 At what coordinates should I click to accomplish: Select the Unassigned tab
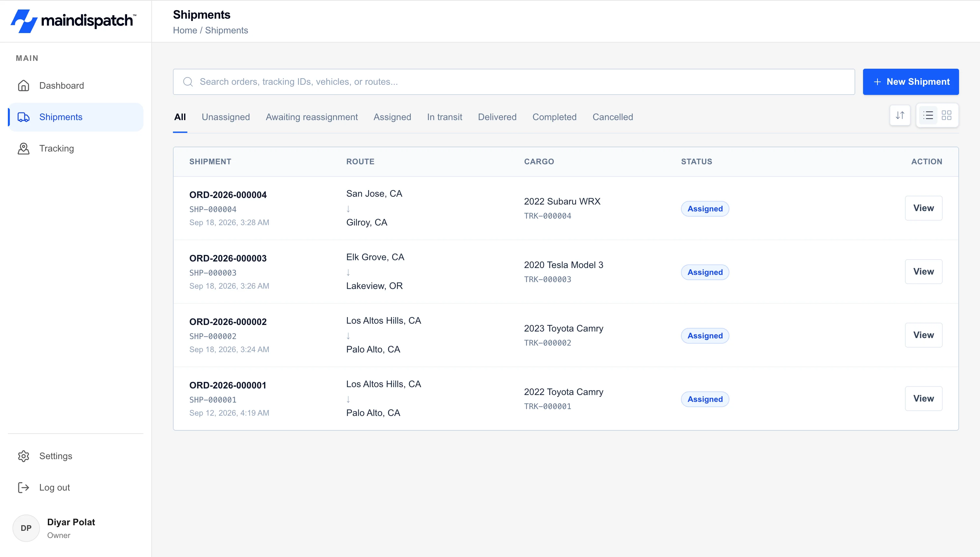[226, 117]
